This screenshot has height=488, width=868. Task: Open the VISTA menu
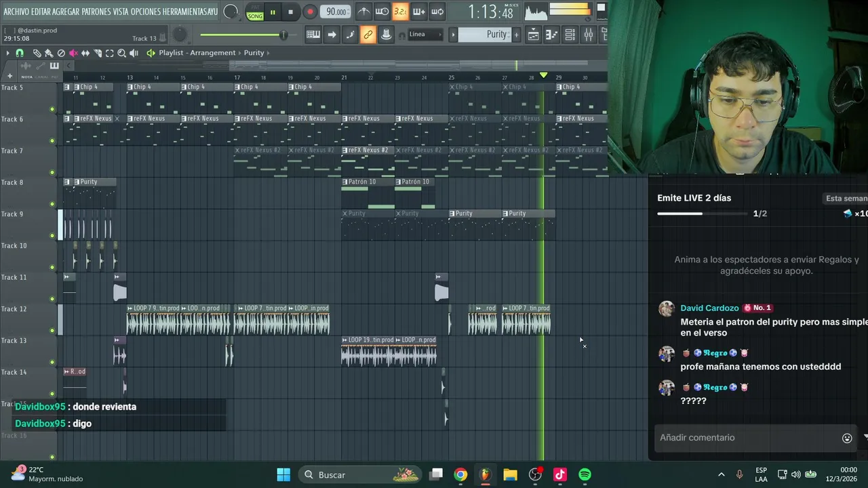point(121,12)
